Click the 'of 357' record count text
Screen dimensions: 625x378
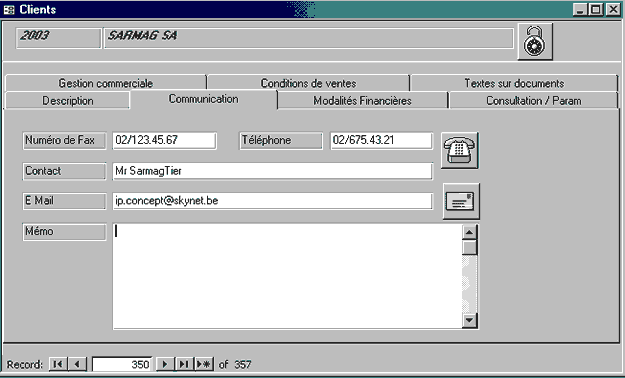[235, 364]
